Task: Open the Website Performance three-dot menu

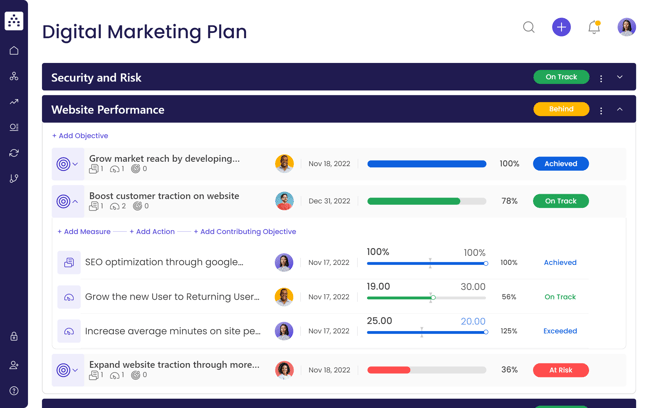Action: (x=601, y=110)
